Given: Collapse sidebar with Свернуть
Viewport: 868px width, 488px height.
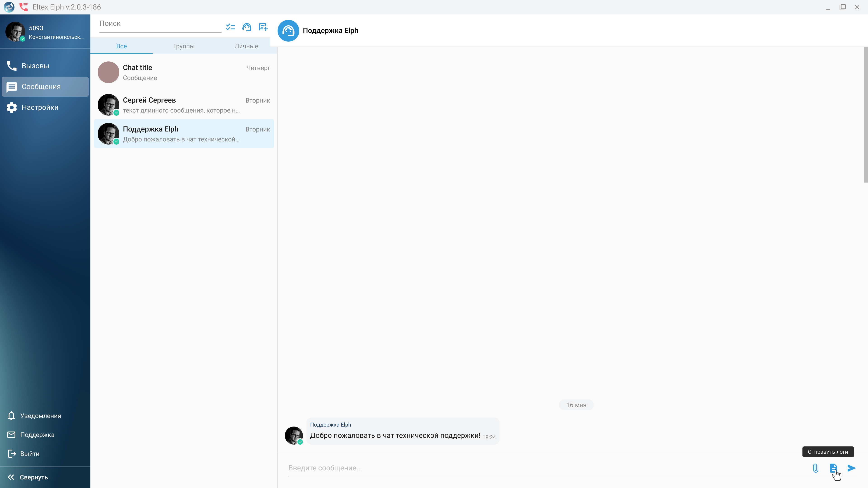Looking at the screenshot, I should [x=34, y=477].
